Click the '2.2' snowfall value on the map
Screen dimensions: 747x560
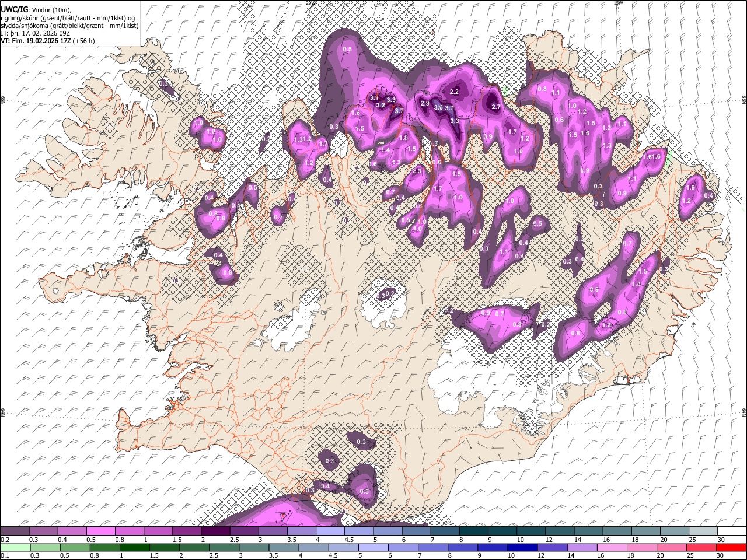pyautogui.click(x=455, y=92)
